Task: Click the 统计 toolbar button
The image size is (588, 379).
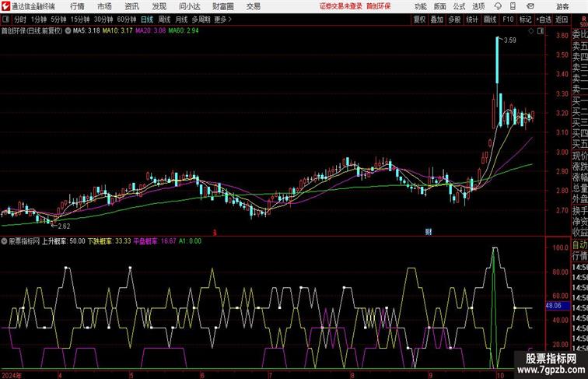Action: 472,19
